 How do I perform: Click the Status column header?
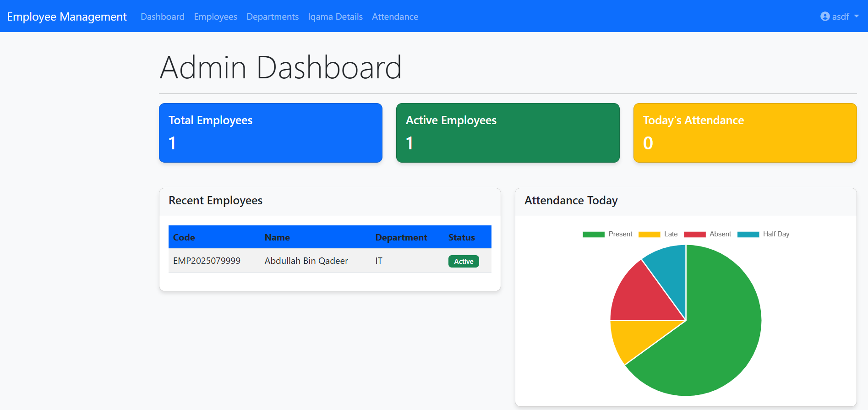click(x=462, y=237)
